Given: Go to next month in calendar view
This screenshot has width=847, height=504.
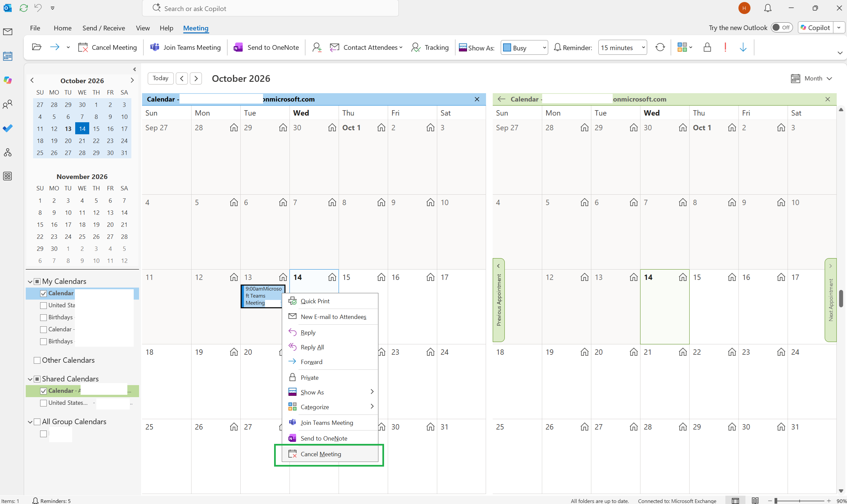Looking at the screenshot, I should [196, 78].
